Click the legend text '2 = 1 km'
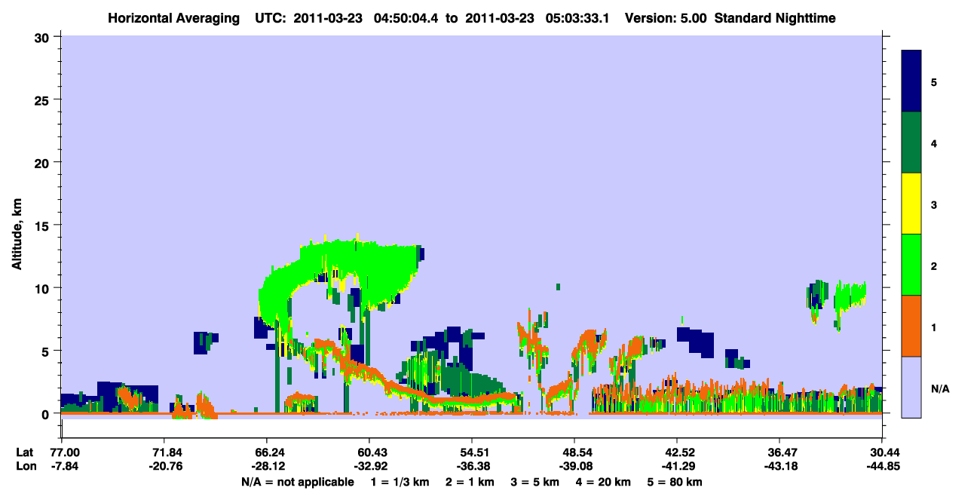The image size is (980, 503). point(471,482)
